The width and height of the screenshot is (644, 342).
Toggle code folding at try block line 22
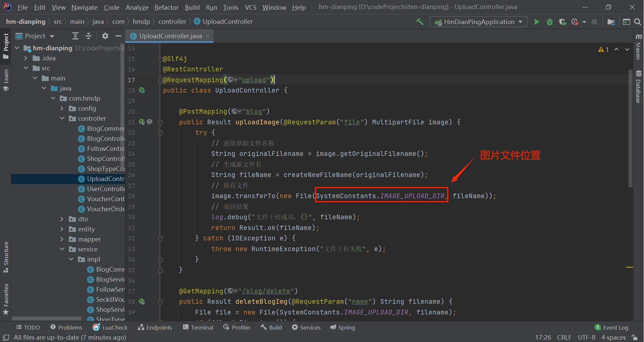coord(160,133)
